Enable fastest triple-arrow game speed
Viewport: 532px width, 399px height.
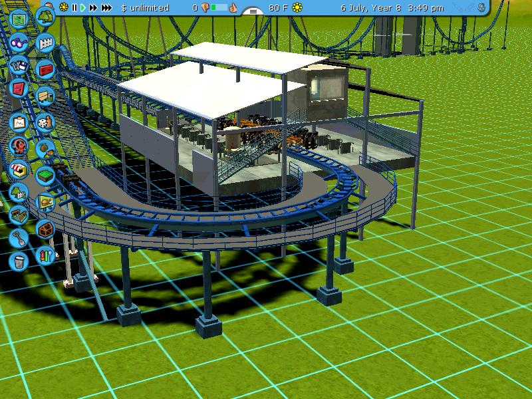pos(106,8)
